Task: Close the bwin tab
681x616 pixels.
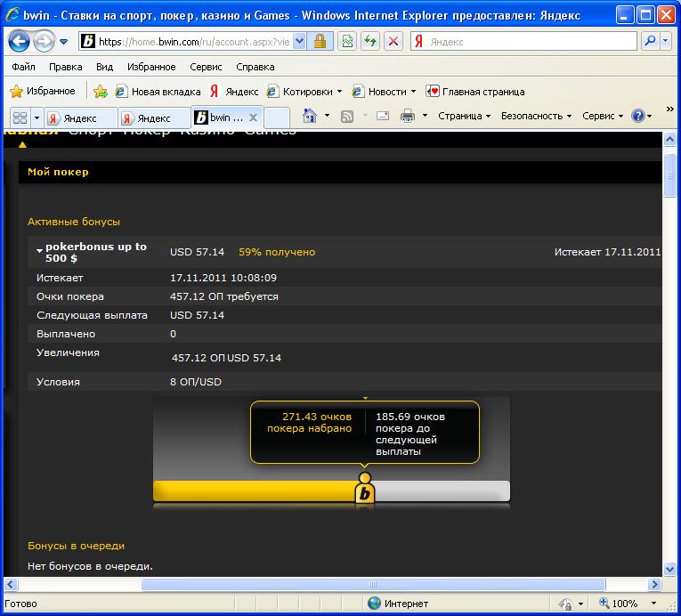Action: (x=253, y=118)
